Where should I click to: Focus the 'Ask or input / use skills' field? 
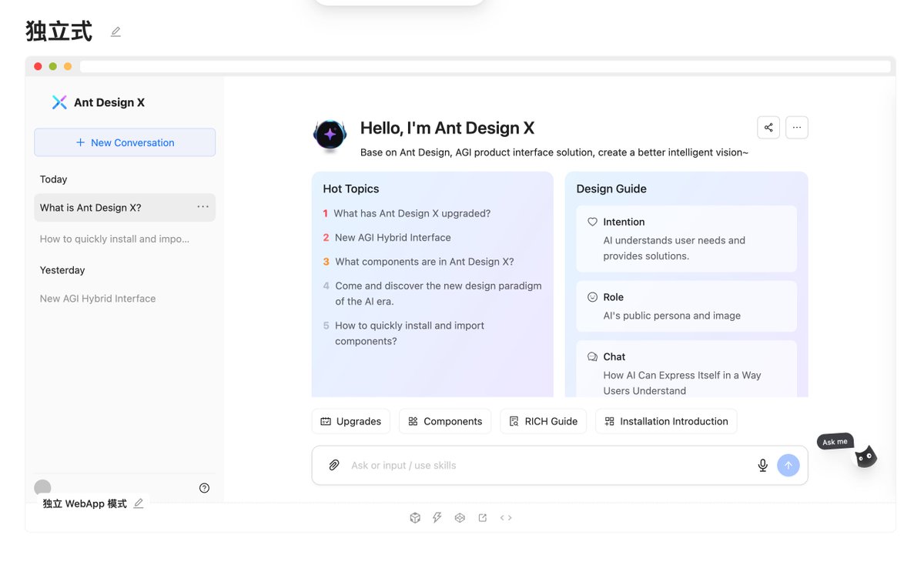pos(548,465)
